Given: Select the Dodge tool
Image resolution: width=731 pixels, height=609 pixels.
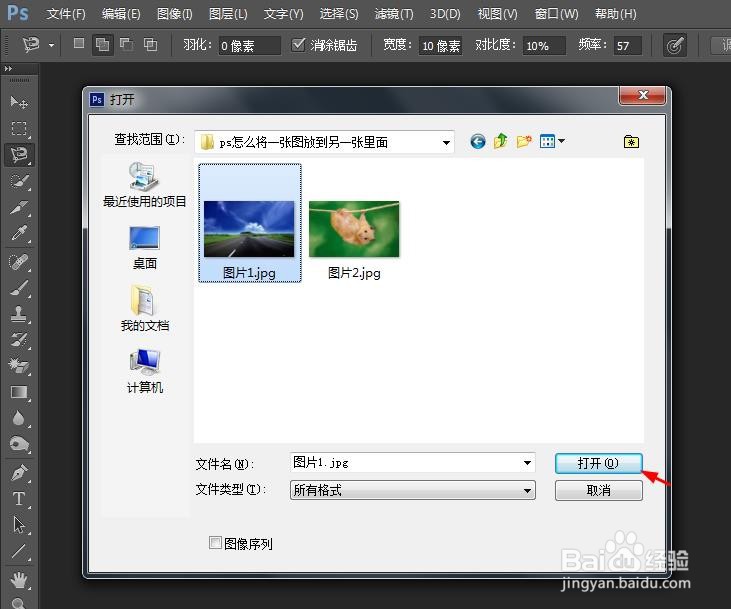Looking at the screenshot, I should point(19,444).
